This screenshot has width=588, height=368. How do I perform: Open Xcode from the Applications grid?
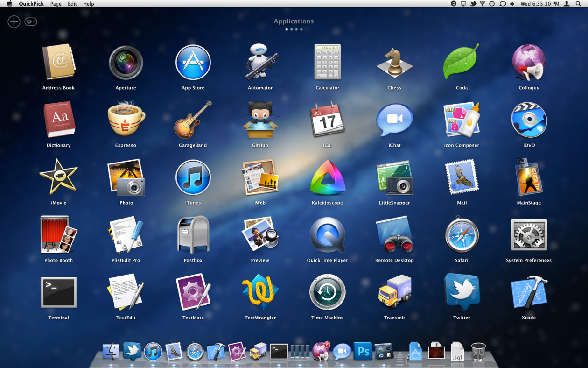tap(529, 292)
